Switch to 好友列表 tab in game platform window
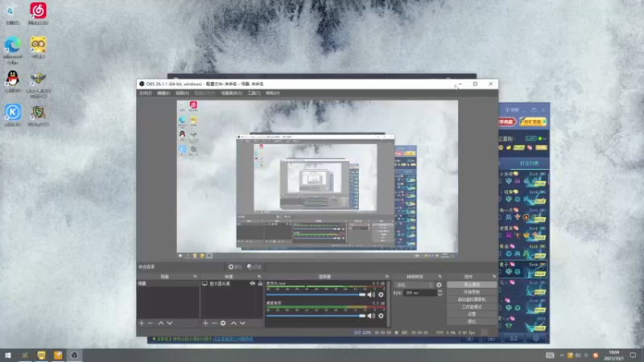Screen dimensions: 644x362 coord(529,163)
